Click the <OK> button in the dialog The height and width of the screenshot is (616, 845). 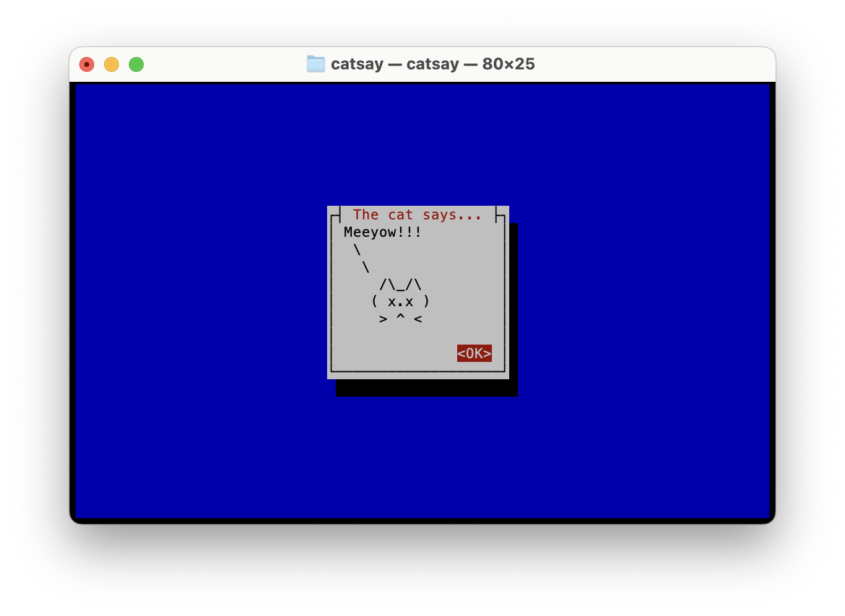475,353
